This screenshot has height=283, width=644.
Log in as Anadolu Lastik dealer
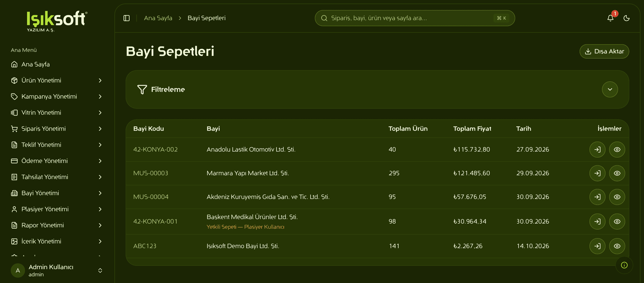click(597, 150)
